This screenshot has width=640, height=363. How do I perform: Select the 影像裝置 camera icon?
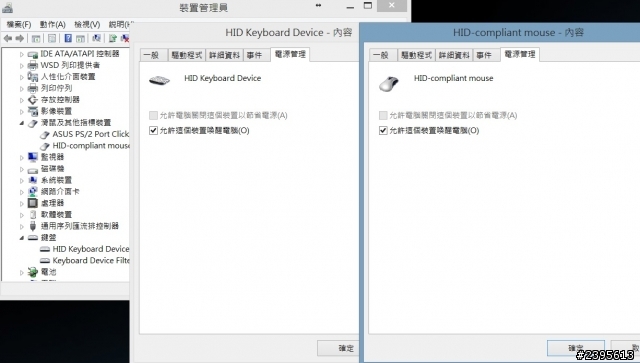pos(33,111)
